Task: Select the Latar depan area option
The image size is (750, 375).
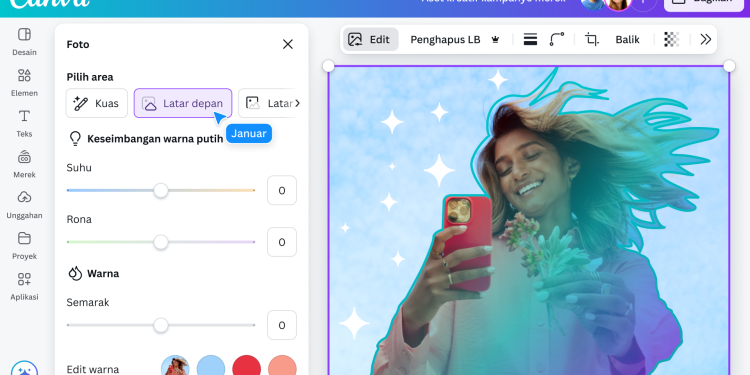Action: [183, 103]
